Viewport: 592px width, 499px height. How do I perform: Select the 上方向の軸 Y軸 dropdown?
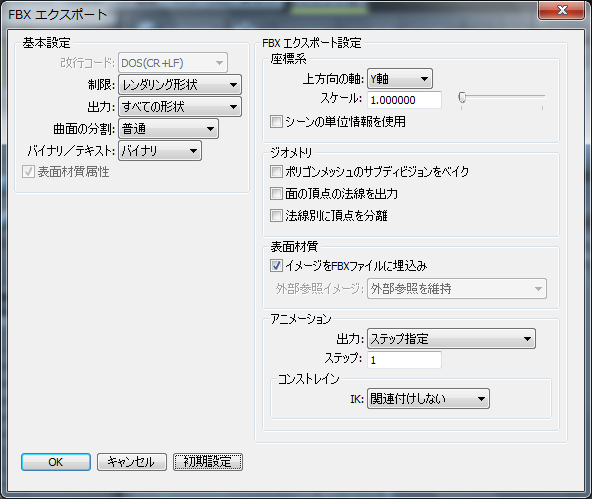point(400,79)
